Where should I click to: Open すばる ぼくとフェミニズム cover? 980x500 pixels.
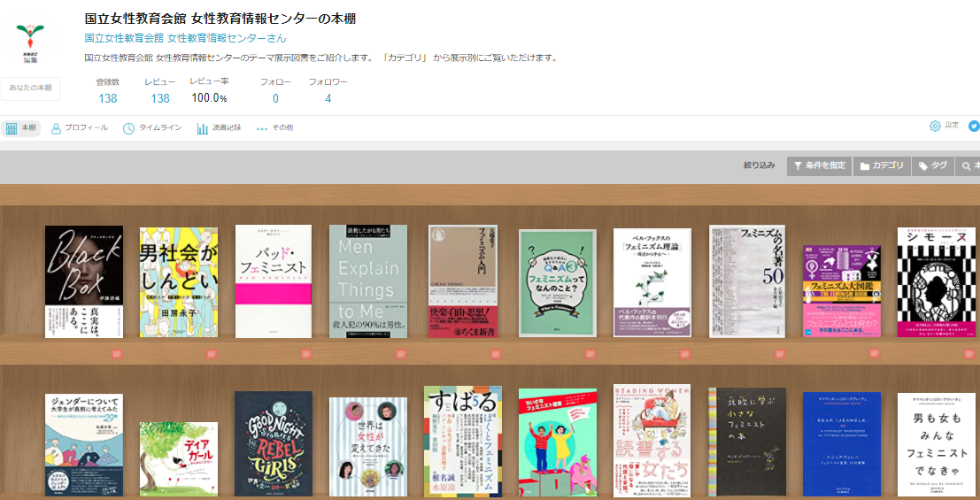462,442
